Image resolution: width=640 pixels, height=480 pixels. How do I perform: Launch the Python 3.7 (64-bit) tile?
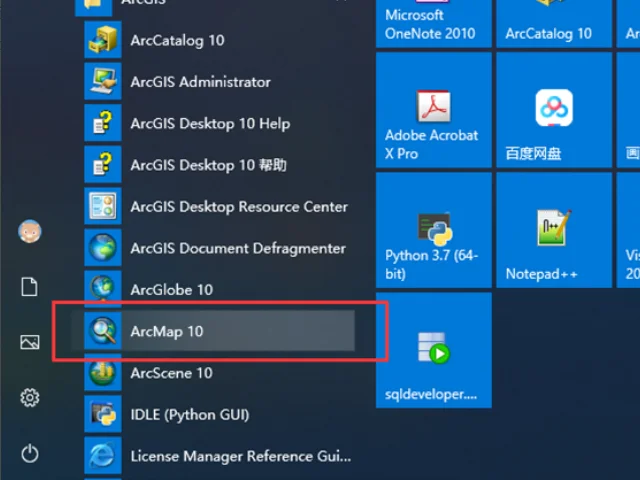[433, 231]
